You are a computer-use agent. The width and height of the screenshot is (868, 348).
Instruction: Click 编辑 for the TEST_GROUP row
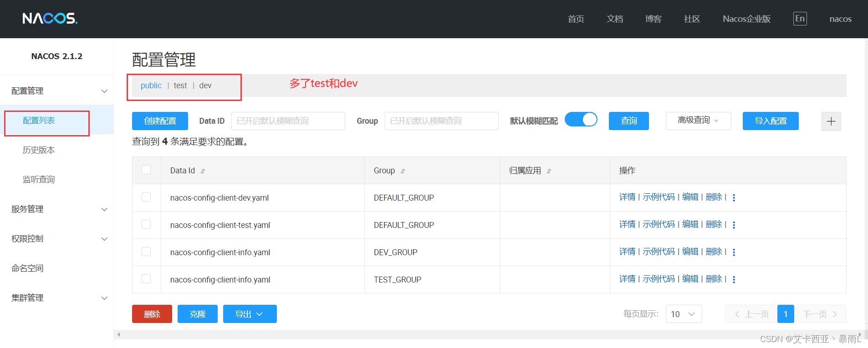click(690, 279)
